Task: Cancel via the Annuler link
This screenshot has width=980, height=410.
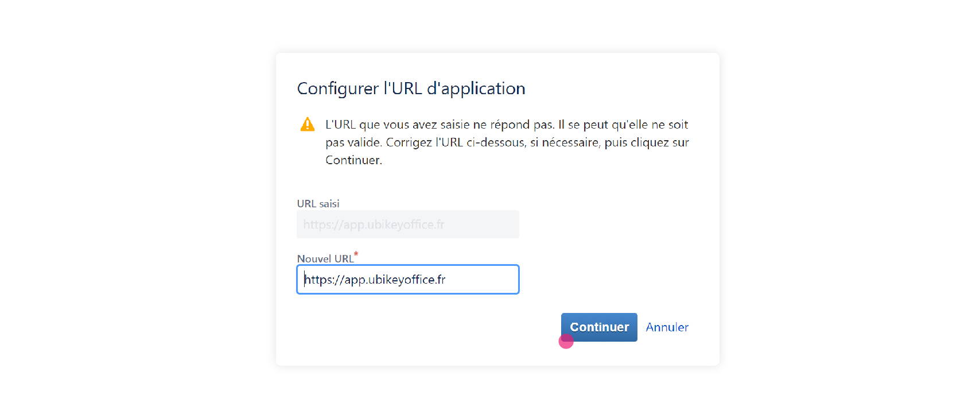Action: (x=667, y=327)
